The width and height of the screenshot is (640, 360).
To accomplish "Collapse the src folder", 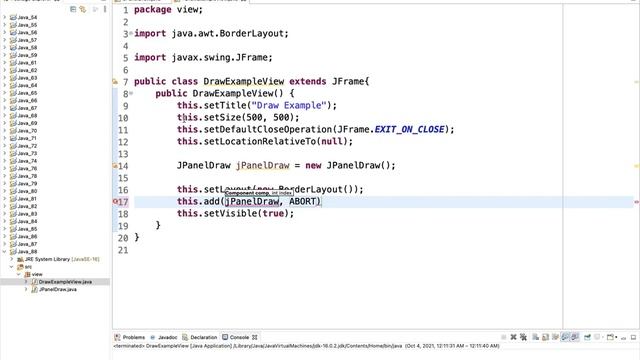I will pyautogui.click(x=12, y=267).
